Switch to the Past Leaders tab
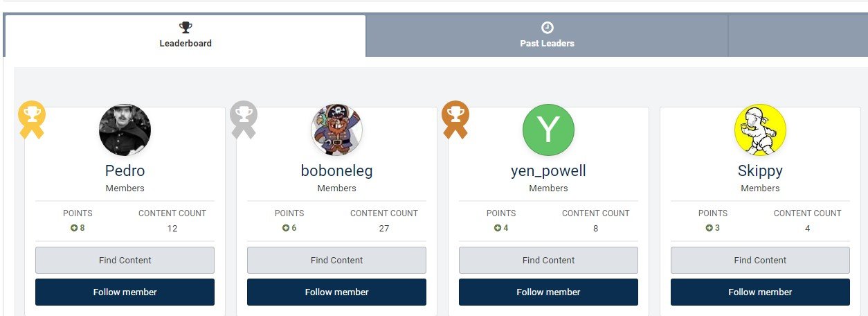The image size is (868, 316). [547, 36]
